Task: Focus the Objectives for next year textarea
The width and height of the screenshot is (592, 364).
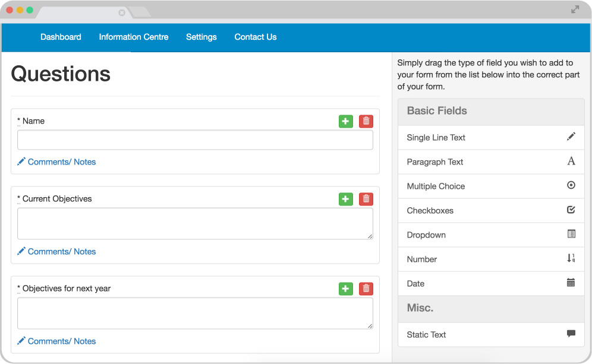Action: coord(195,314)
